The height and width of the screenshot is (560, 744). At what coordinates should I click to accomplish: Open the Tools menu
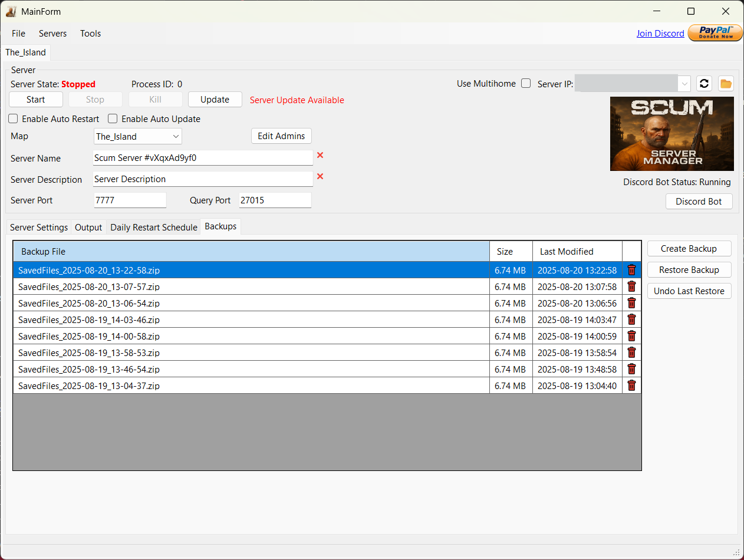coord(91,34)
